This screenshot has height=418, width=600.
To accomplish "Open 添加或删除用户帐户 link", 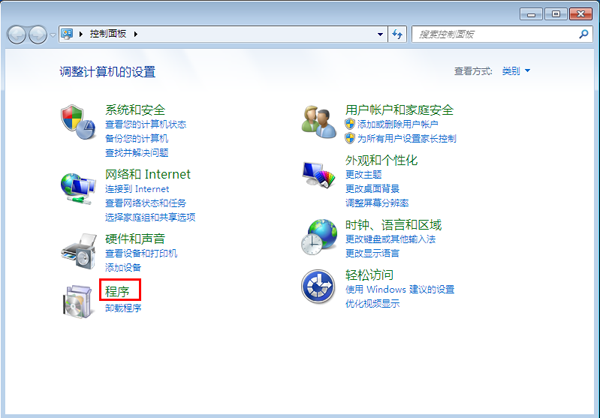I will click(x=397, y=124).
